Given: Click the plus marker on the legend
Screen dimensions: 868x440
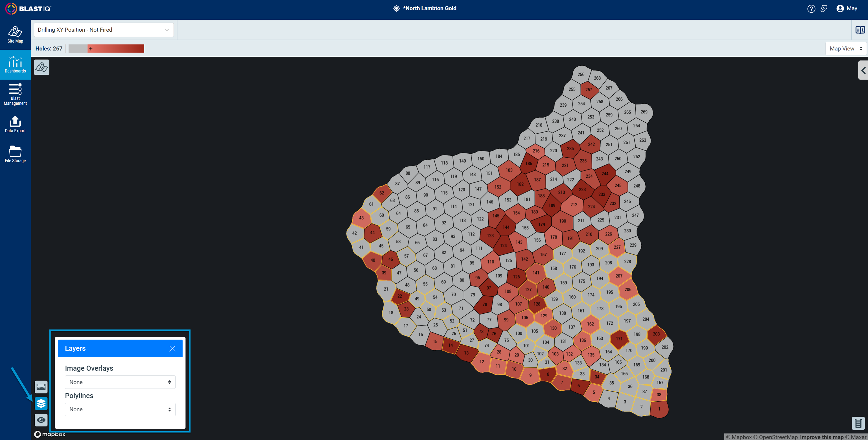Looking at the screenshot, I should (x=90, y=49).
